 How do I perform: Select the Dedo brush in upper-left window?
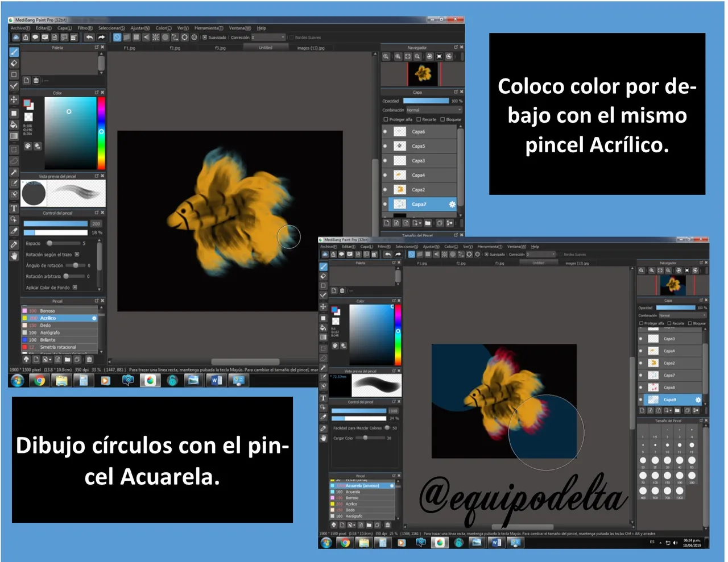pyautogui.click(x=60, y=326)
